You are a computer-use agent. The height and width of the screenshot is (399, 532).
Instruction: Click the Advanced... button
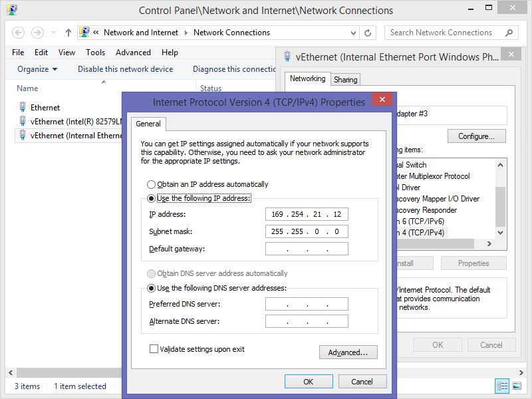(x=348, y=352)
